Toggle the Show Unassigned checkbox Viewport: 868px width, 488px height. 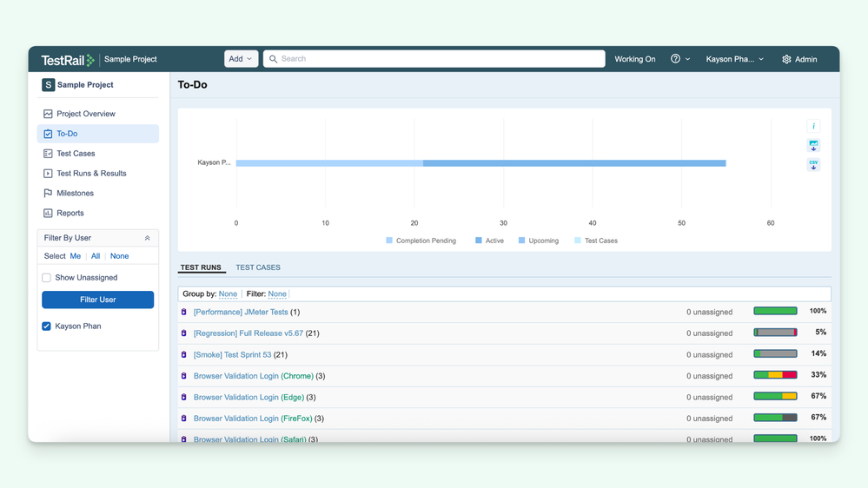point(47,278)
